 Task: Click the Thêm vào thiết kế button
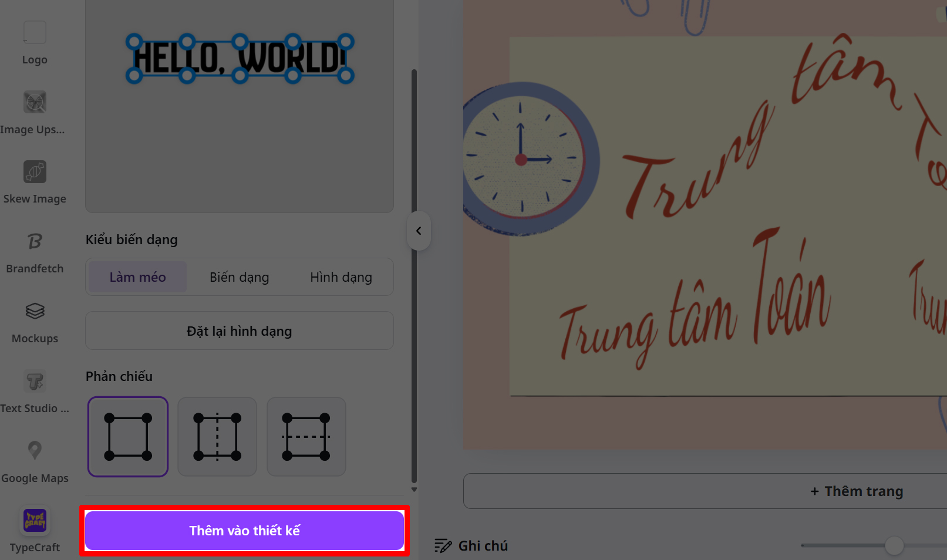pyautogui.click(x=244, y=530)
